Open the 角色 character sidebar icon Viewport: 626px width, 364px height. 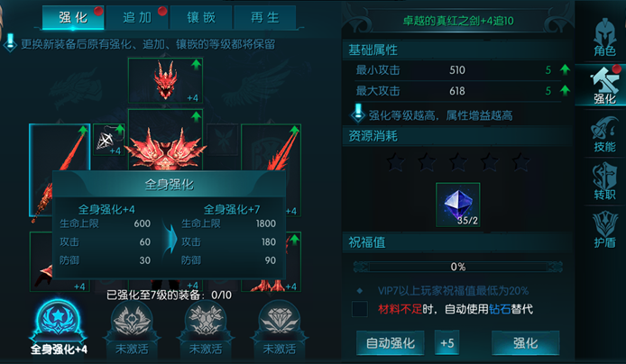tap(604, 37)
